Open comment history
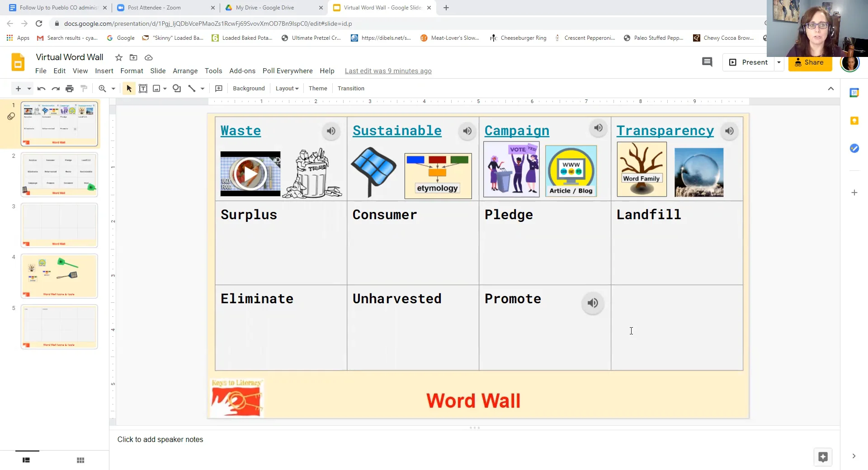 707,62
